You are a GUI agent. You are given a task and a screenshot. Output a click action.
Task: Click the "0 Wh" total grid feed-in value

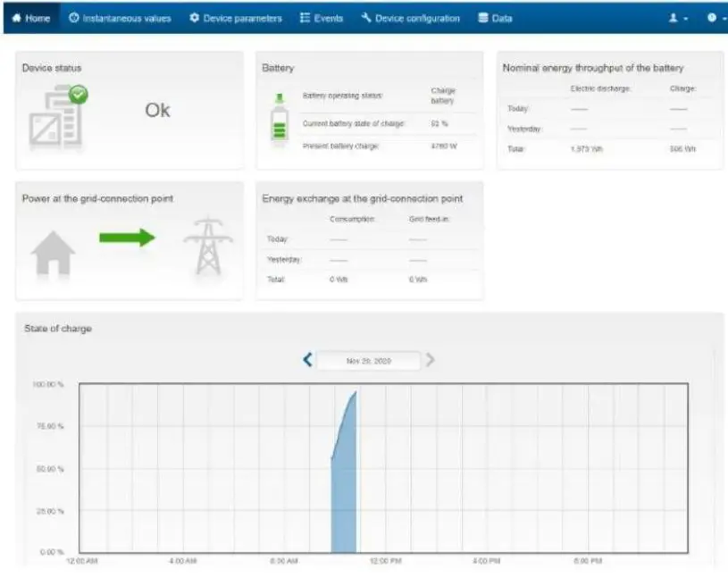[x=418, y=279]
